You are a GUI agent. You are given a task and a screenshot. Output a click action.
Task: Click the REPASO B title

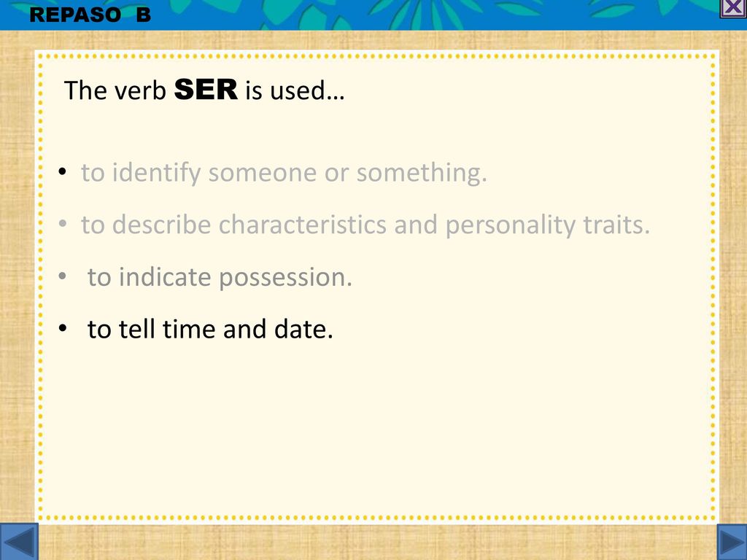(90, 15)
